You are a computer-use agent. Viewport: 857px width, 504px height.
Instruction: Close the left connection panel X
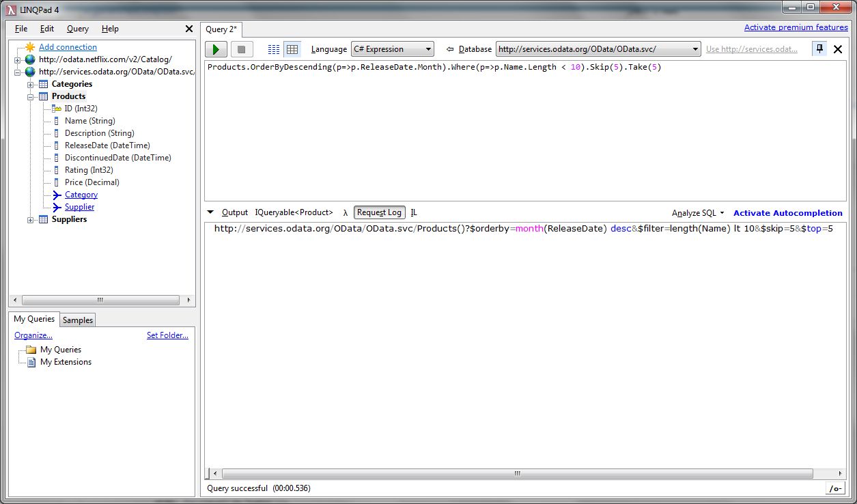[189, 29]
